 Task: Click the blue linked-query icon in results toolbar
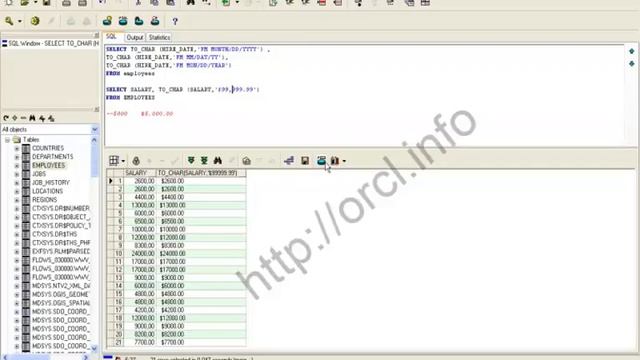point(289,160)
